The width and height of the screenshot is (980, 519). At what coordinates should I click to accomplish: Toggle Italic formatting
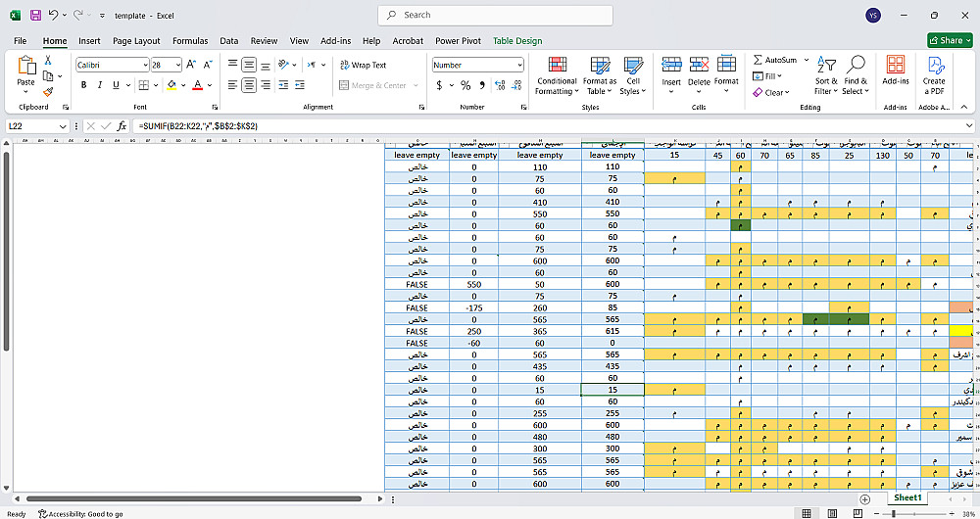(x=99, y=85)
